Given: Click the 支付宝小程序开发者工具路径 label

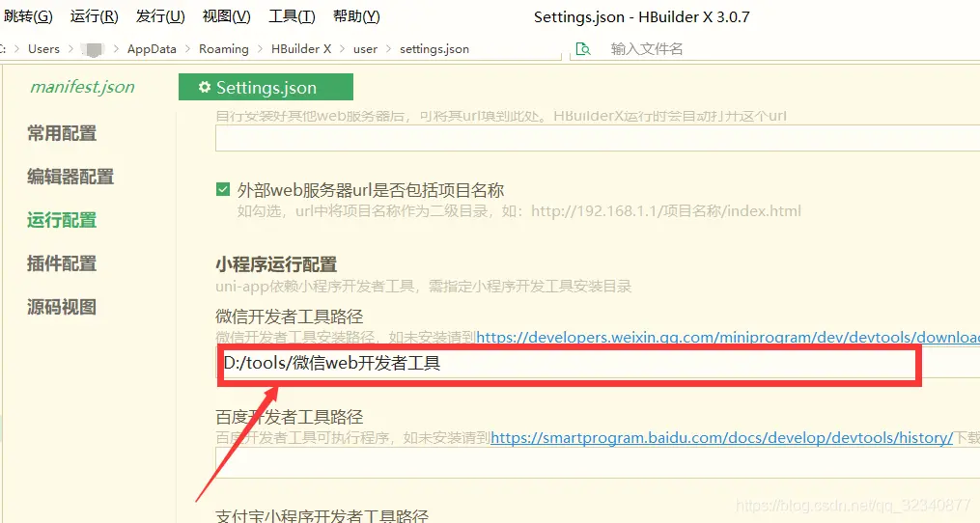Looking at the screenshot, I should (x=322, y=516).
